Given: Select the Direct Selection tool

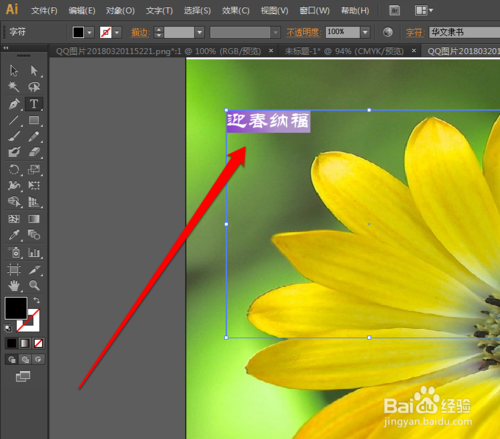Looking at the screenshot, I should click(34, 71).
